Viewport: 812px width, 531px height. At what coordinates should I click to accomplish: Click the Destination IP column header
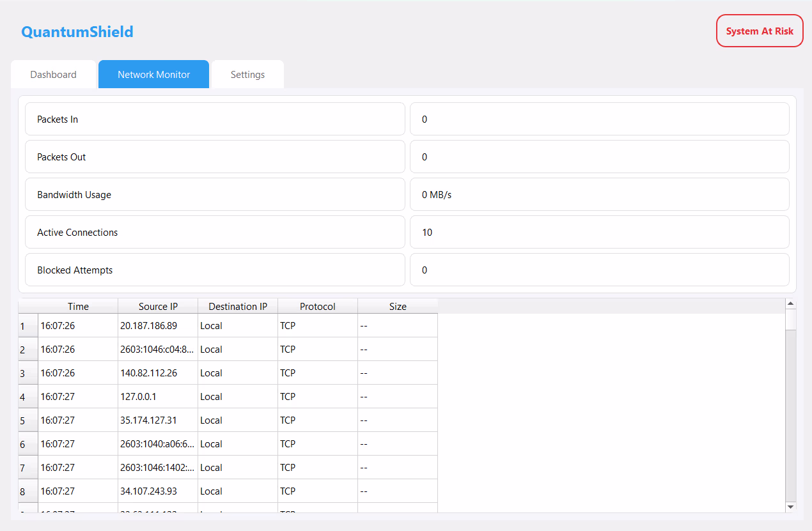click(x=238, y=306)
